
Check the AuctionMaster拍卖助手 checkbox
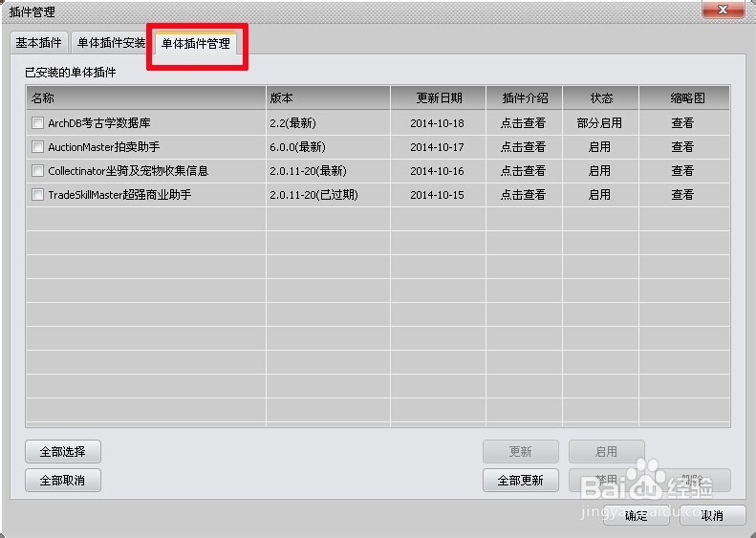tap(37, 146)
